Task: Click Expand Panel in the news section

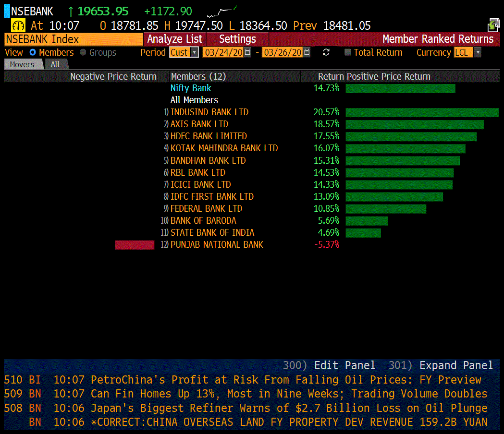Action: [x=455, y=365]
